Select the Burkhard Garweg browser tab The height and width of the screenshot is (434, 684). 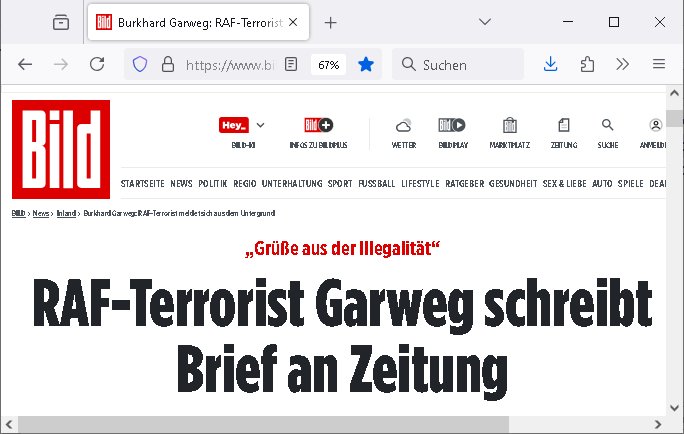(198, 22)
